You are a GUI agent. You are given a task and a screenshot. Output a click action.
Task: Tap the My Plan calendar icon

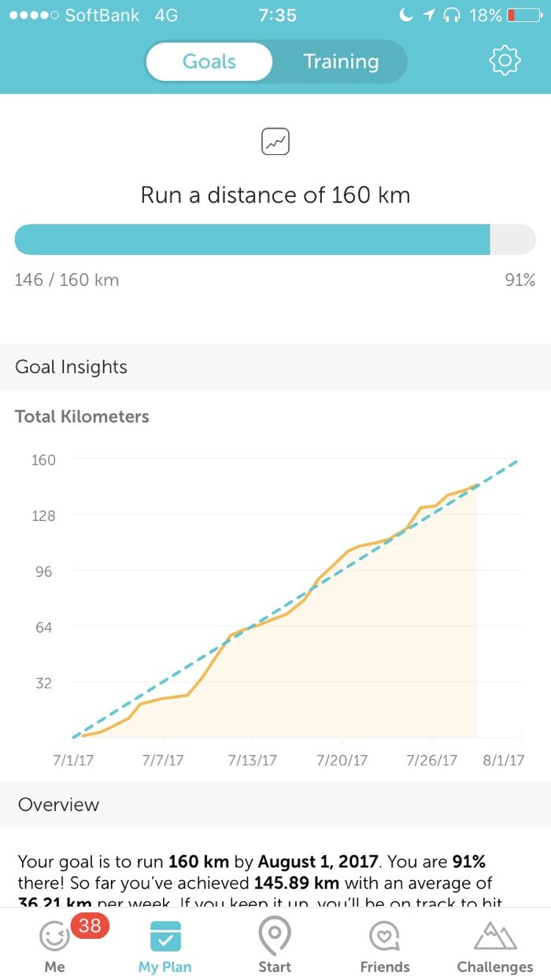point(165,936)
